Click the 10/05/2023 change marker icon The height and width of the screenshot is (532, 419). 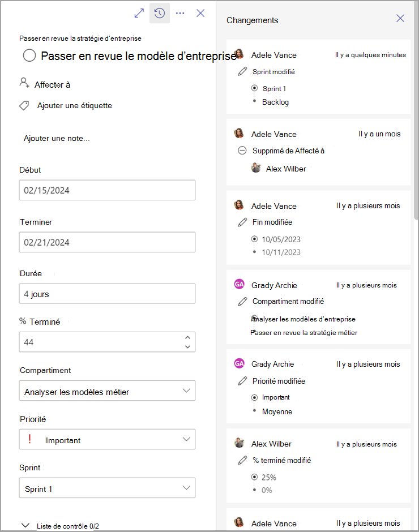coord(254,239)
